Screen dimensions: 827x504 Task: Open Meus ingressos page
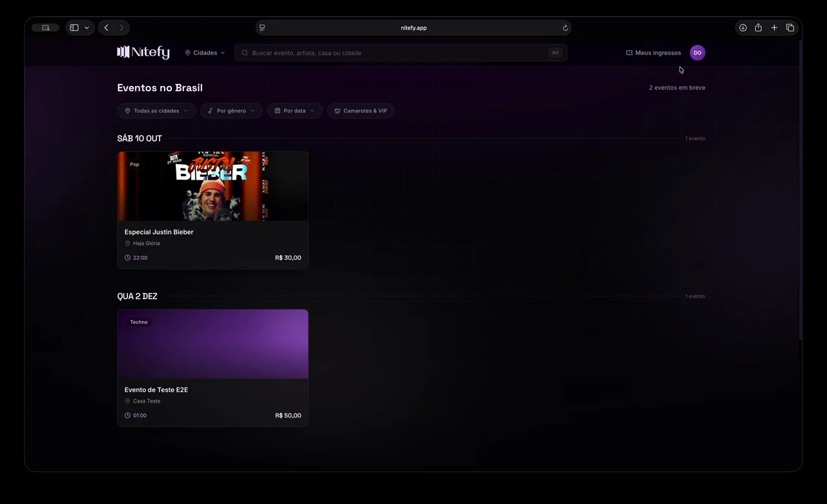(653, 53)
